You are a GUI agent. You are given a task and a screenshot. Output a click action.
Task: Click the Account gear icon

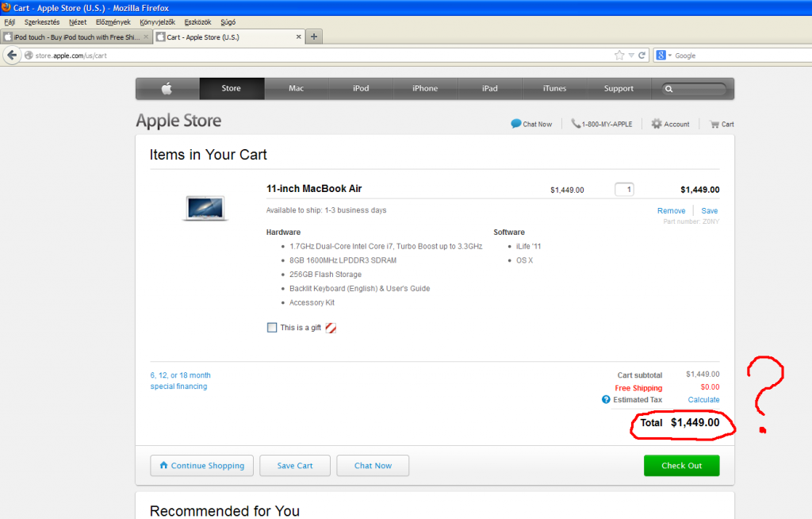[657, 123]
